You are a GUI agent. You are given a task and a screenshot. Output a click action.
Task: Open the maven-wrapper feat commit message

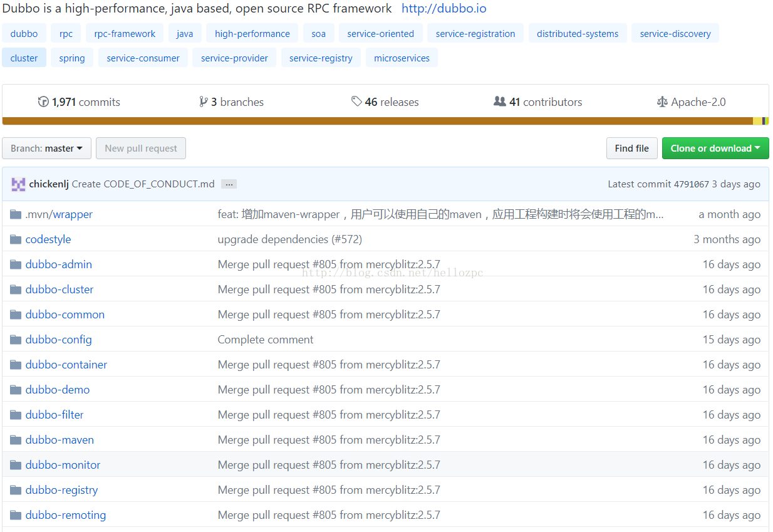point(440,214)
